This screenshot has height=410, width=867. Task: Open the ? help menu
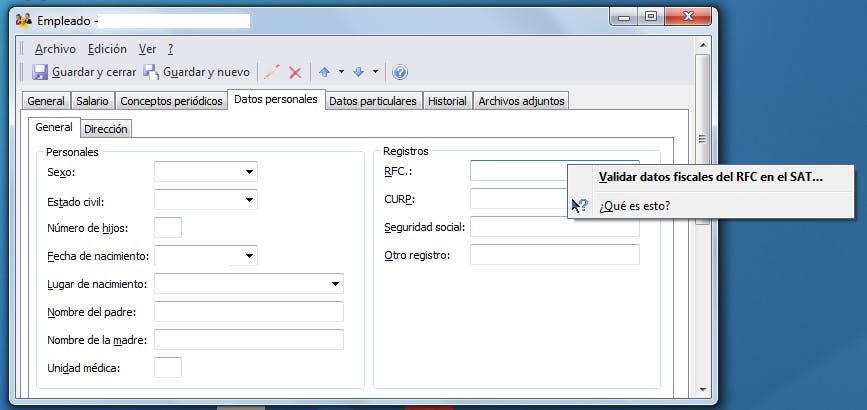[x=170, y=49]
